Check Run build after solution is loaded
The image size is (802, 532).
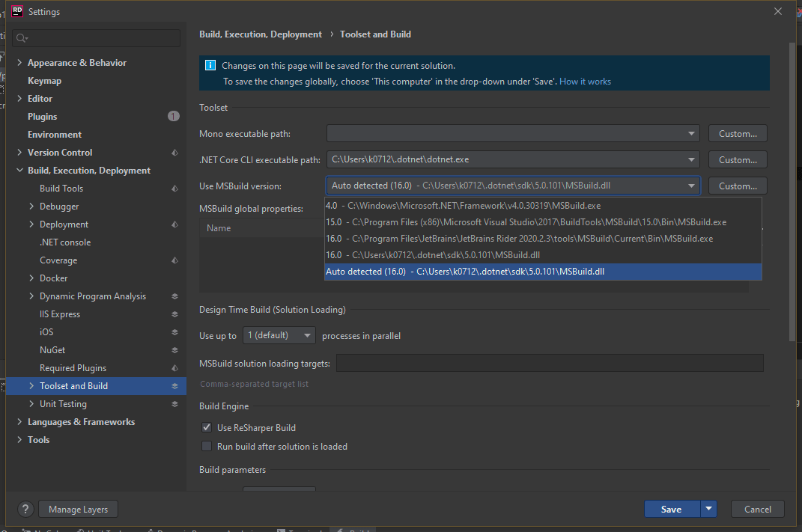tap(207, 446)
